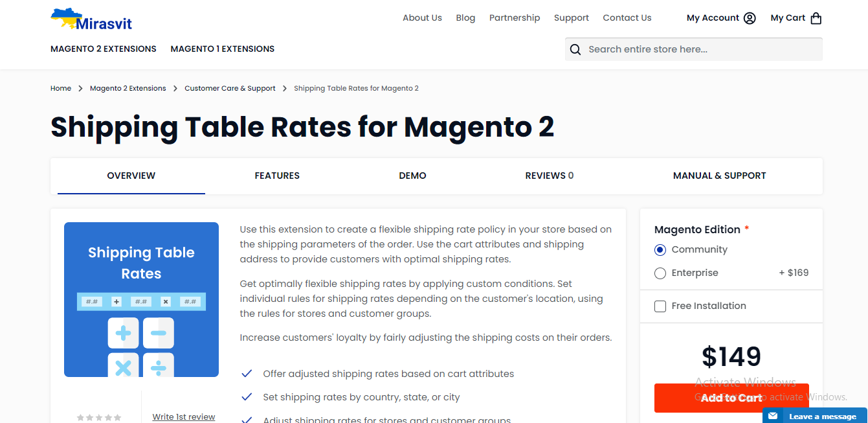The image size is (868, 423).
Task: Select the Enterprise edition option
Action: 660,273
